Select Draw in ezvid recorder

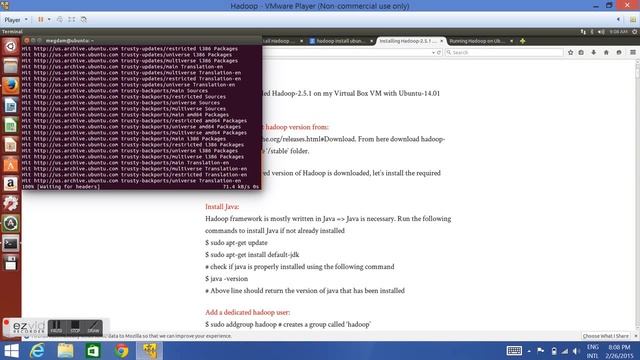(93, 328)
